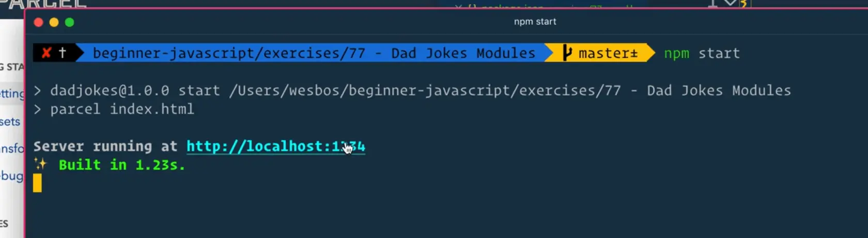Open the partially hidden 'bug' sidebar link
The height and width of the screenshot is (238, 868).
[12, 176]
